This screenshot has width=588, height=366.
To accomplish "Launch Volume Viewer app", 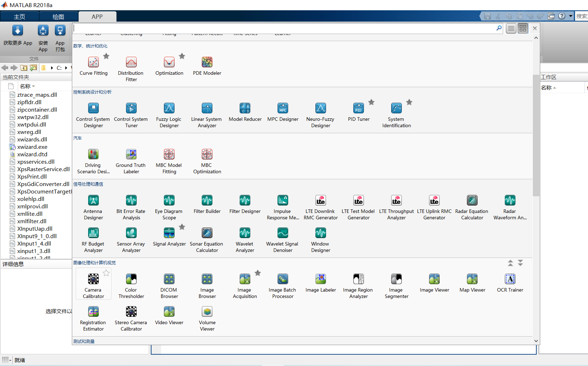I will [x=207, y=319].
